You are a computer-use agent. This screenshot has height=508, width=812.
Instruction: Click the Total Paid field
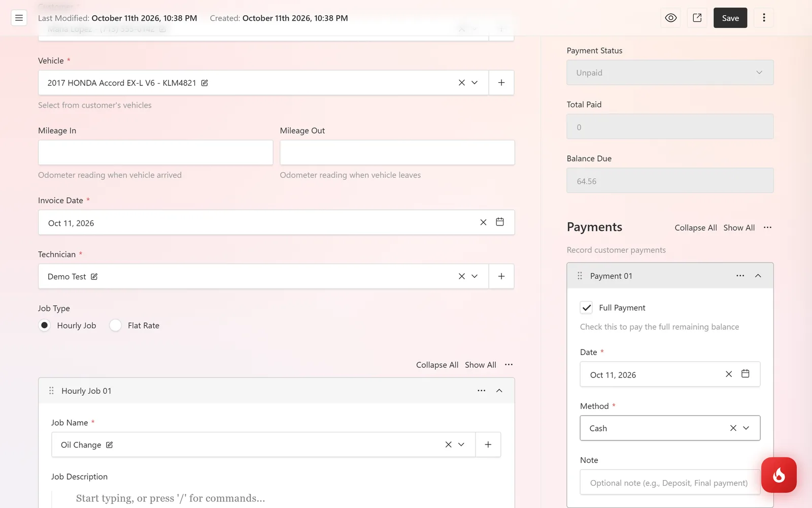[670, 126]
